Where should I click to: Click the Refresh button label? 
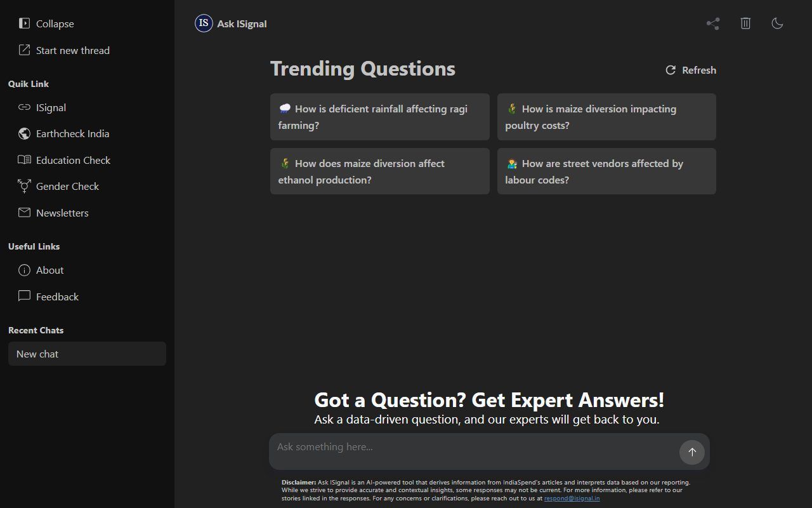coord(699,70)
